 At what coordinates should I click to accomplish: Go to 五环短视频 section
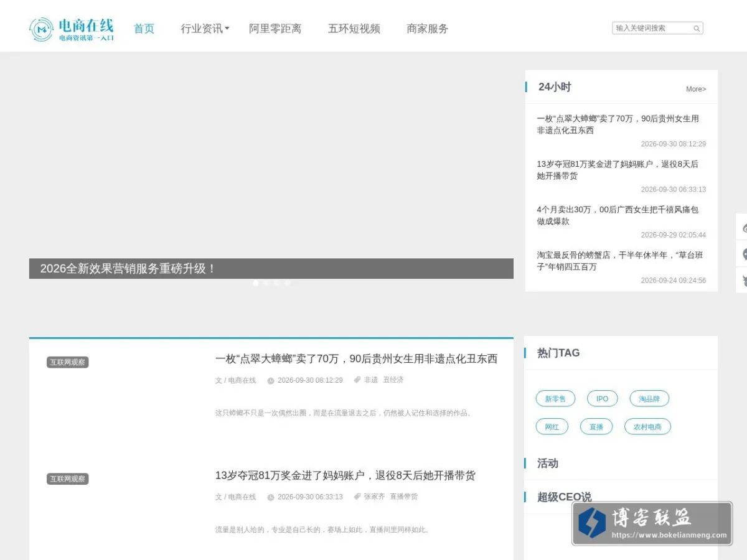[x=354, y=29]
